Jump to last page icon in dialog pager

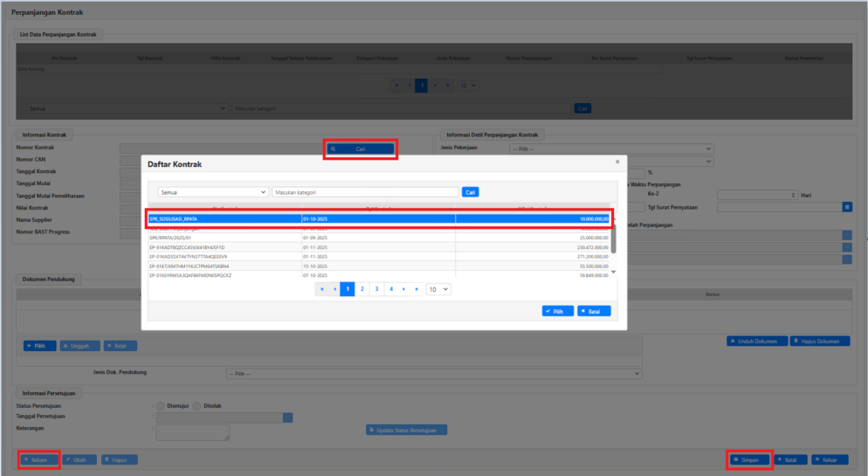click(x=417, y=288)
